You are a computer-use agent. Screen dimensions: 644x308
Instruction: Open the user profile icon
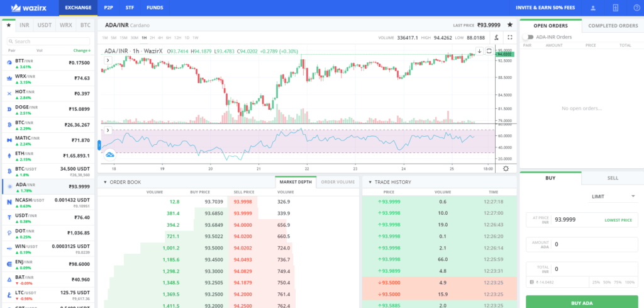pyautogui.click(x=593, y=8)
